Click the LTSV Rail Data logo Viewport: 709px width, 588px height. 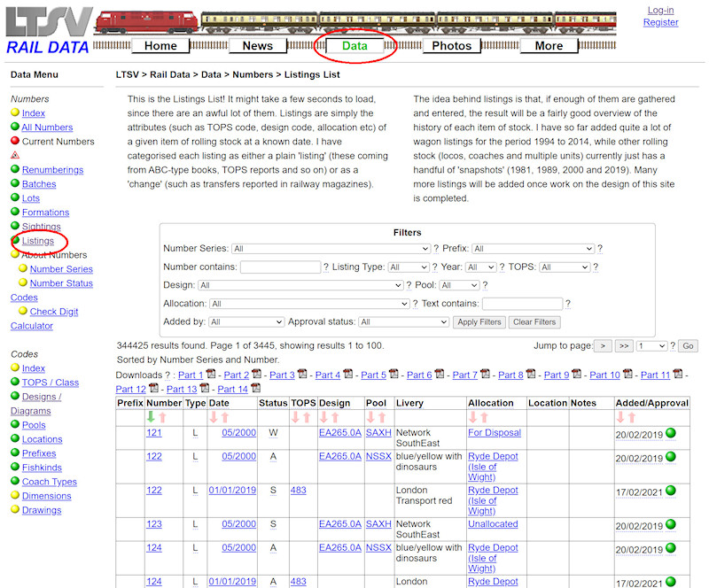click(48, 31)
